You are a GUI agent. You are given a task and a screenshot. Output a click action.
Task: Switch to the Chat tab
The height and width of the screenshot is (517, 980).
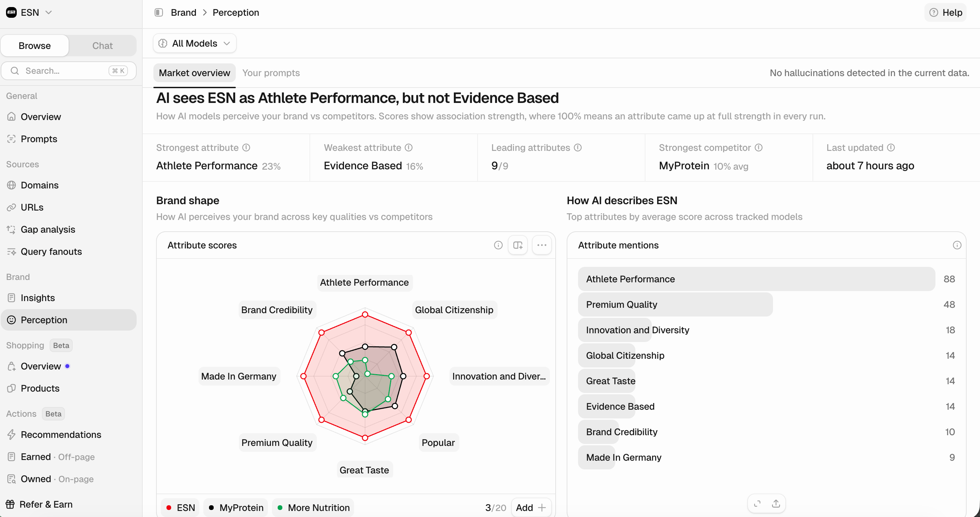(102, 46)
